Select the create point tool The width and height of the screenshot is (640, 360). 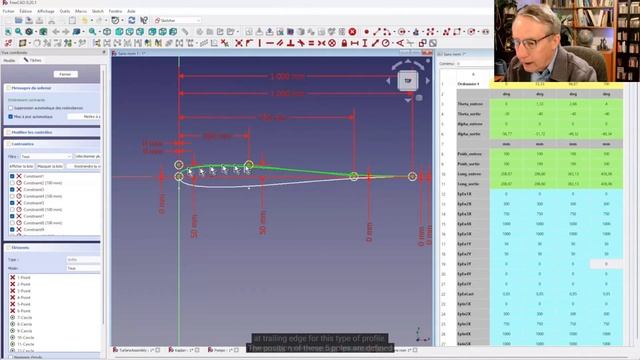click(x=367, y=31)
